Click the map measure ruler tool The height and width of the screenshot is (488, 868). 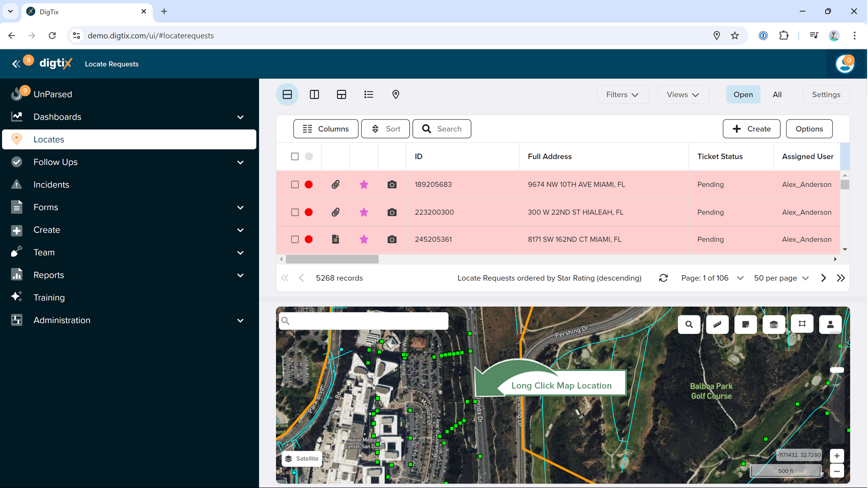pyautogui.click(x=717, y=324)
